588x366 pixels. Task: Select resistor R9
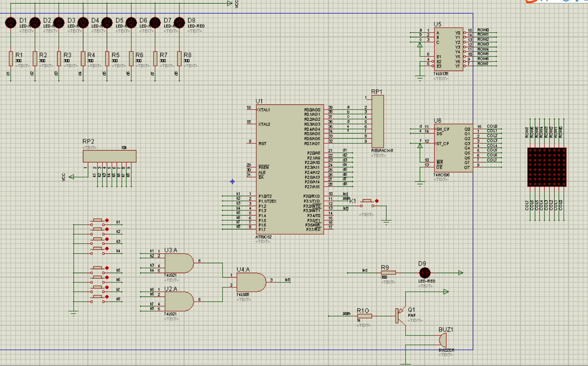[388, 273]
